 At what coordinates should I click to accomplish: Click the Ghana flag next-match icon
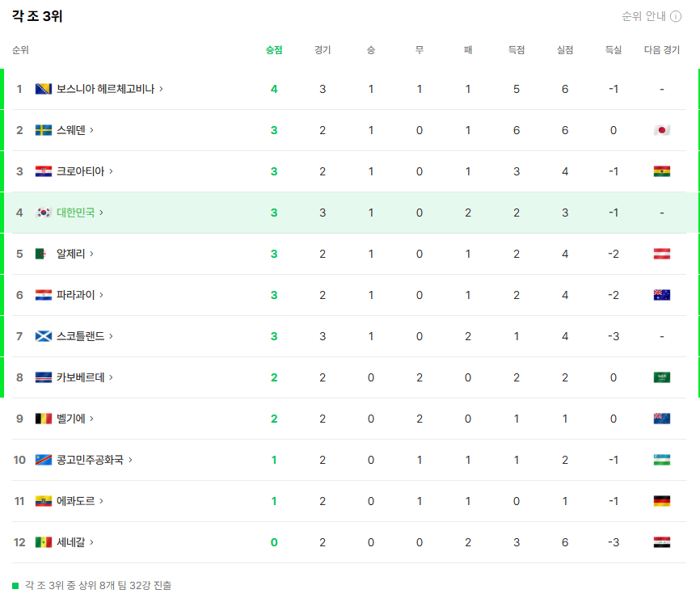(x=662, y=171)
